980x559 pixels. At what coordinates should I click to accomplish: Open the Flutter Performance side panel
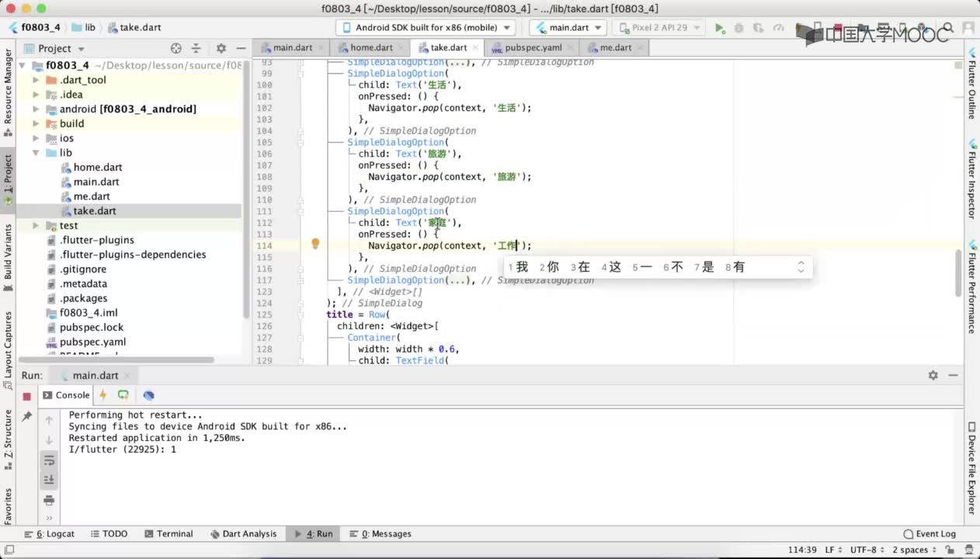[971, 286]
